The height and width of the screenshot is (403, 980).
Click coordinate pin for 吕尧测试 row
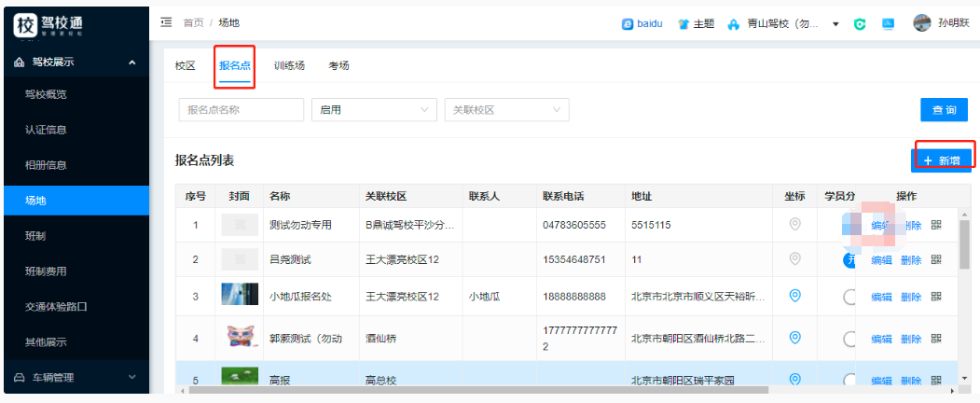[x=795, y=258]
